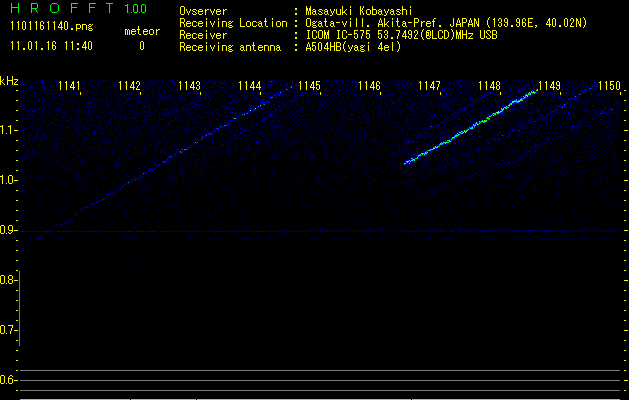Click the 1147 time axis label
Image resolution: width=629 pixels, height=400 pixels.
[x=429, y=86]
